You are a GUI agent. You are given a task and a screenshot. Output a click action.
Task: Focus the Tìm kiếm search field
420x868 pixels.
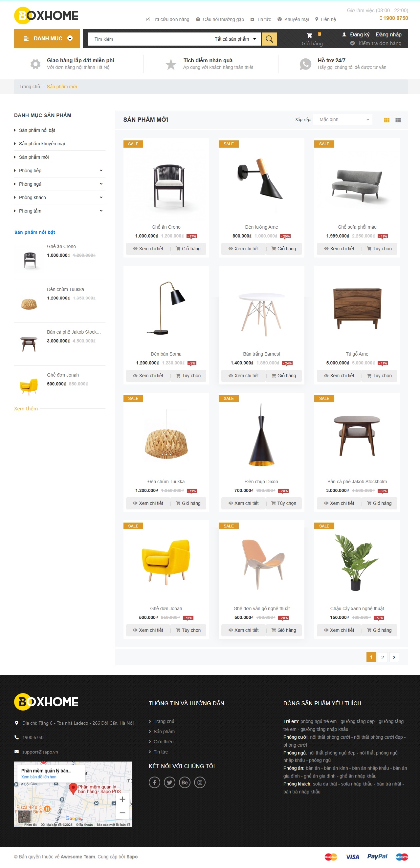148,39
